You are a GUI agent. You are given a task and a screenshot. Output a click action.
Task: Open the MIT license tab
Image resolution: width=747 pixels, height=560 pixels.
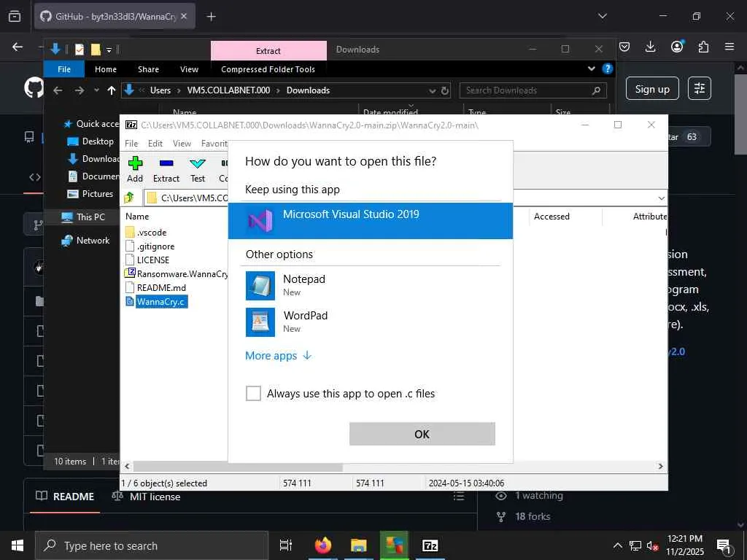146,496
